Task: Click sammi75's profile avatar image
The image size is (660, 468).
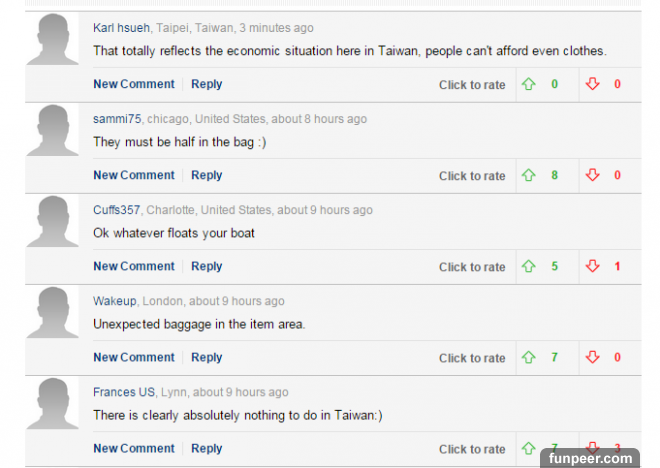Action: click(x=53, y=130)
